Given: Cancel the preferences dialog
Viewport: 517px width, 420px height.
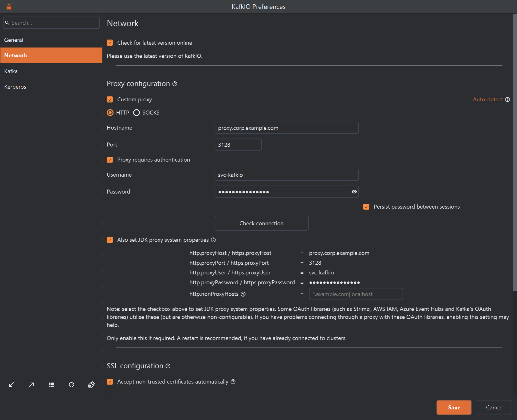Looking at the screenshot, I should 494,408.
